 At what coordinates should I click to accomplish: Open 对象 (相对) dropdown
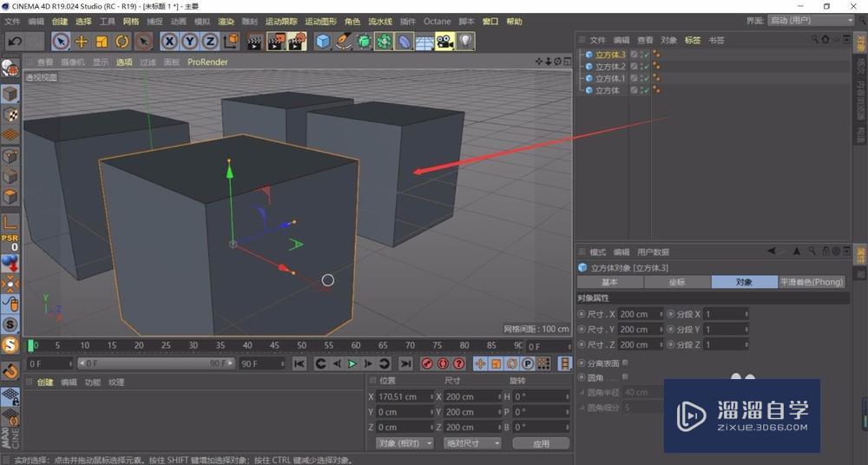pyautogui.click(x=404, y=443)
